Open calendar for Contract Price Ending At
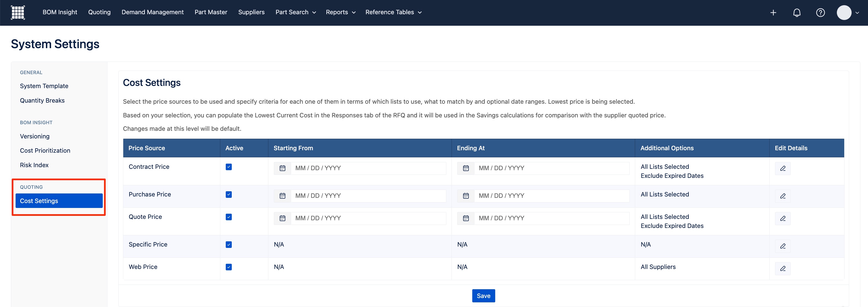This screenshot has height=307, width=868. [466, 168]
